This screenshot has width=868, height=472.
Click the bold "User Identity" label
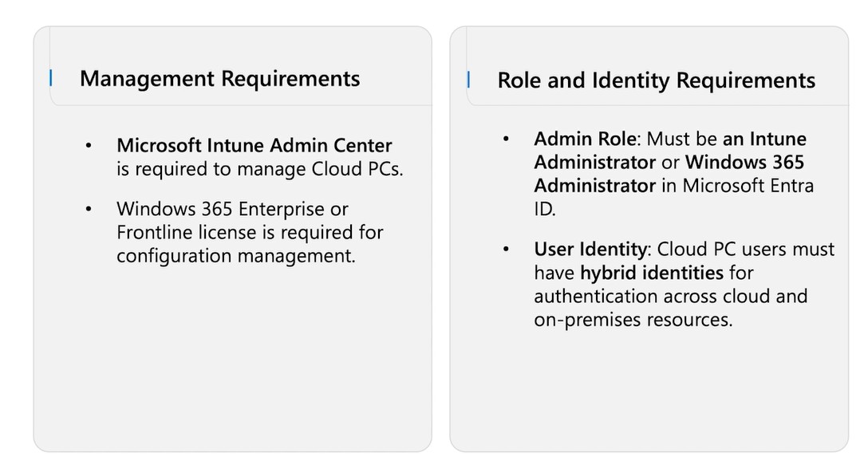point(590,249)
